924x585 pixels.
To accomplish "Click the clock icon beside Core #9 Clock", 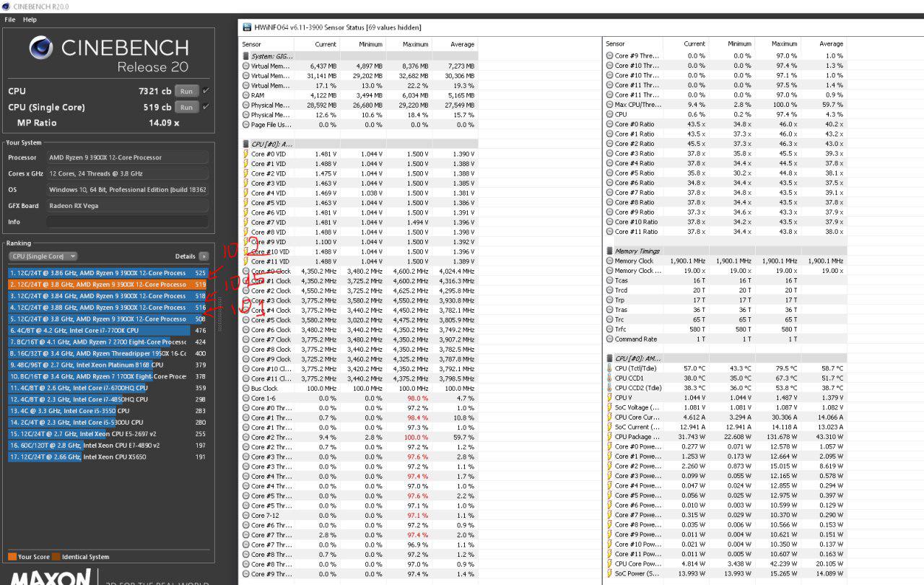I will pos(245,359).
